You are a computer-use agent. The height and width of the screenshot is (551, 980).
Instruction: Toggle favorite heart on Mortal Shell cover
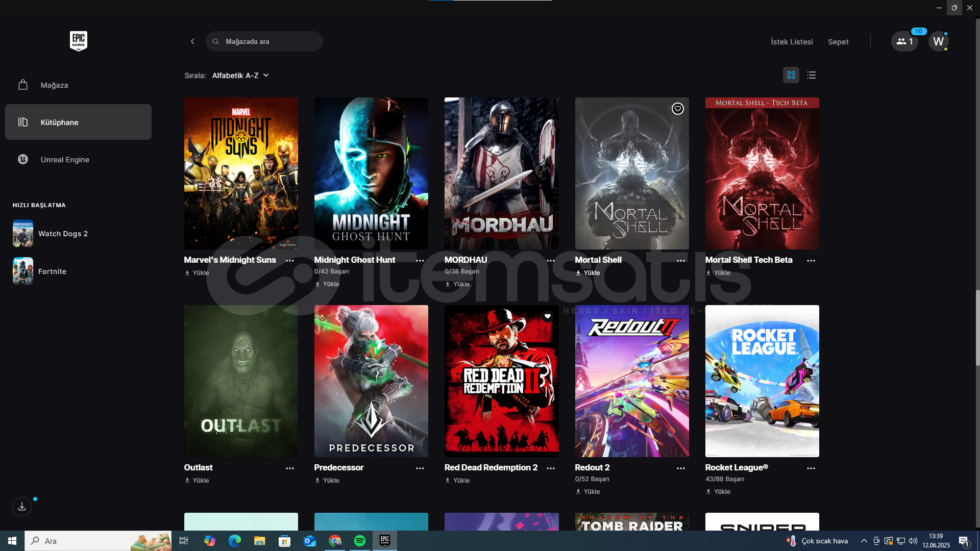click(x=677, y=109)
